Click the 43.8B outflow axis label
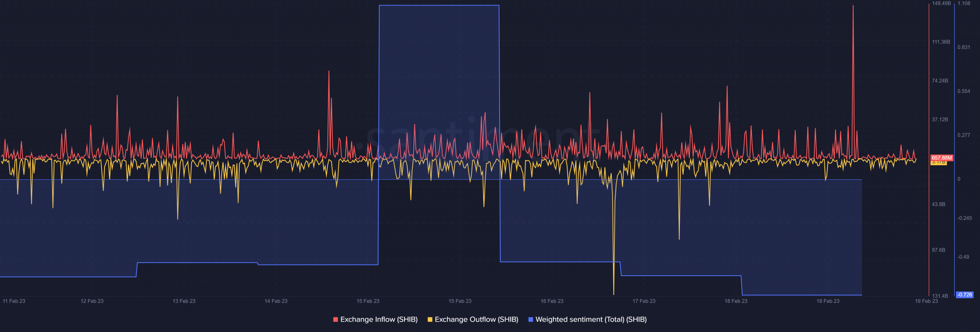The width and height of the screenshot is (980, 332). coord(938,204)
